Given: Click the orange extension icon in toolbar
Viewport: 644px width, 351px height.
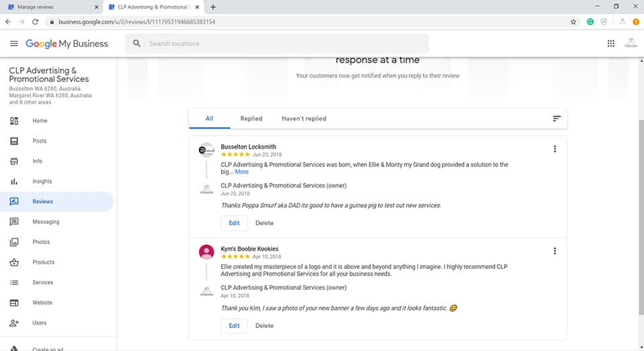Looking at the screenshot, I should pos(636,22).
